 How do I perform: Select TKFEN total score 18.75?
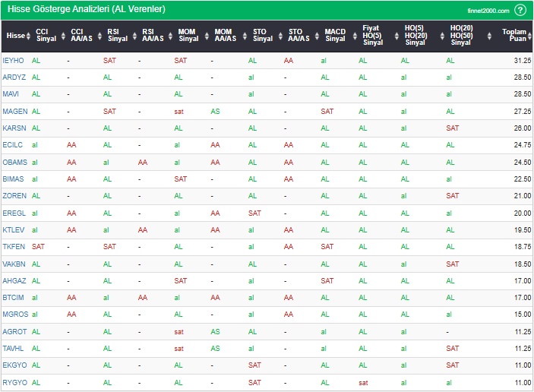point(523,247)
